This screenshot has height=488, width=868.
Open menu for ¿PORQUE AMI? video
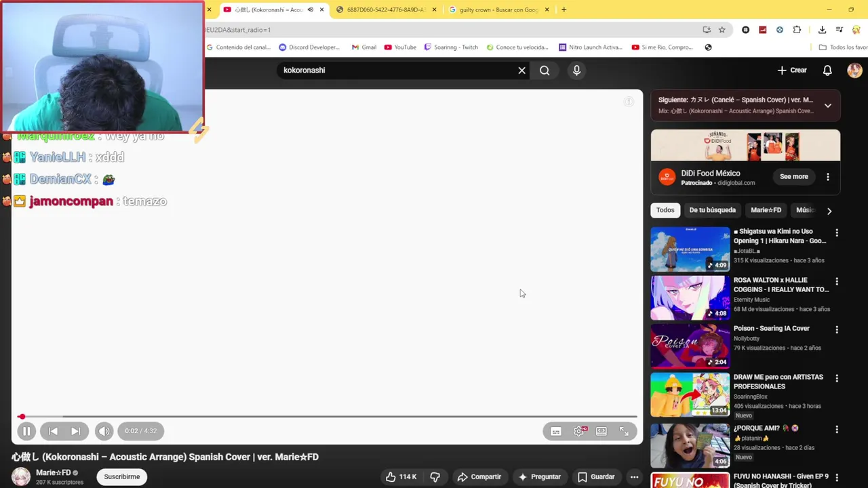(837, 430)
